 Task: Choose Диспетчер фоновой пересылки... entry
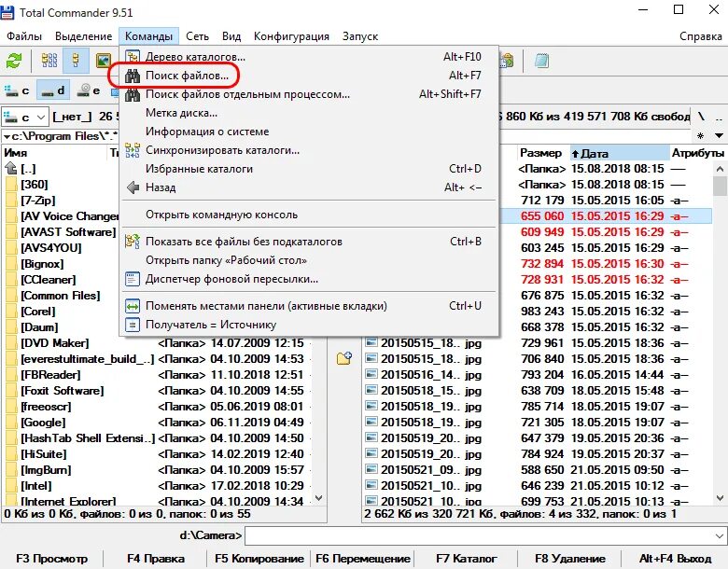tap(309, 279)
